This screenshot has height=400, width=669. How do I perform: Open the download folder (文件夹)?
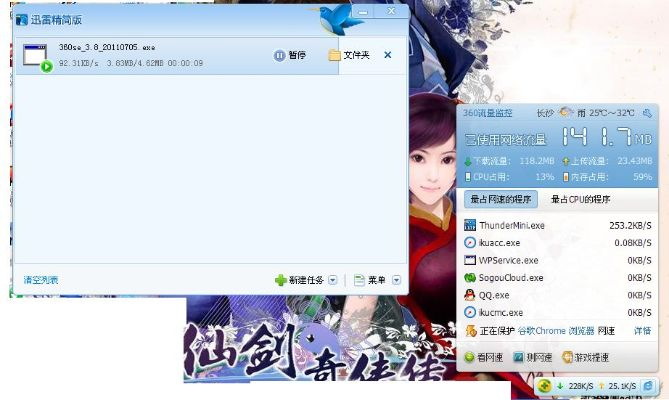tap(349, 55)
